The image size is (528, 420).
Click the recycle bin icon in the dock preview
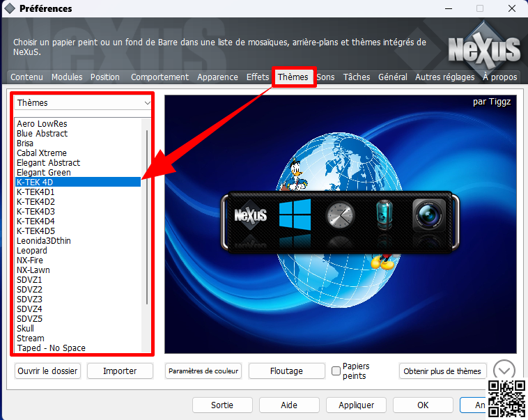(x=385, y=215)
